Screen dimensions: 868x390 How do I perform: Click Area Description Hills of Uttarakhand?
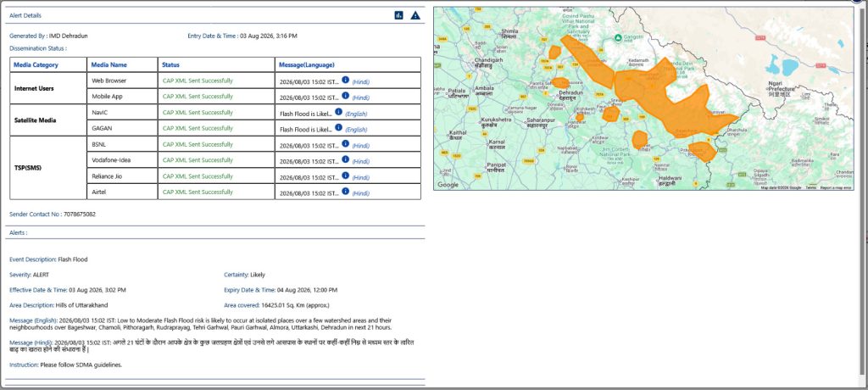tap(58, 305)
